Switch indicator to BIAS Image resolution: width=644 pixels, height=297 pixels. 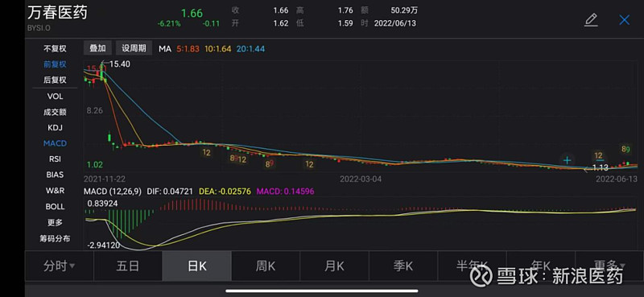[55, 175]
